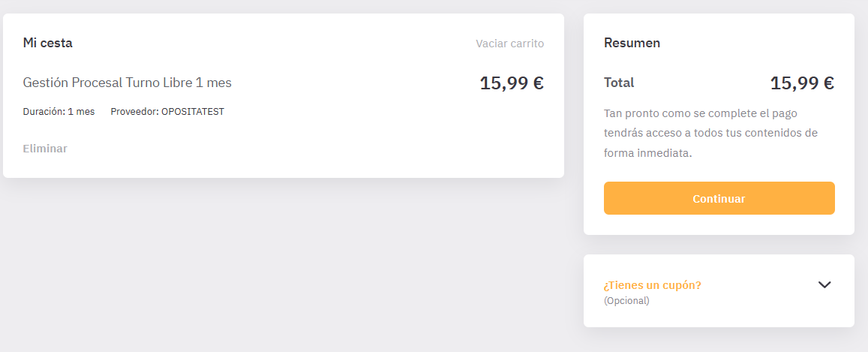This screenshot has height=352, width=868.
Task: Click the Proveedor: OPOSITATEST detail
Action: [x=167, y=111]
